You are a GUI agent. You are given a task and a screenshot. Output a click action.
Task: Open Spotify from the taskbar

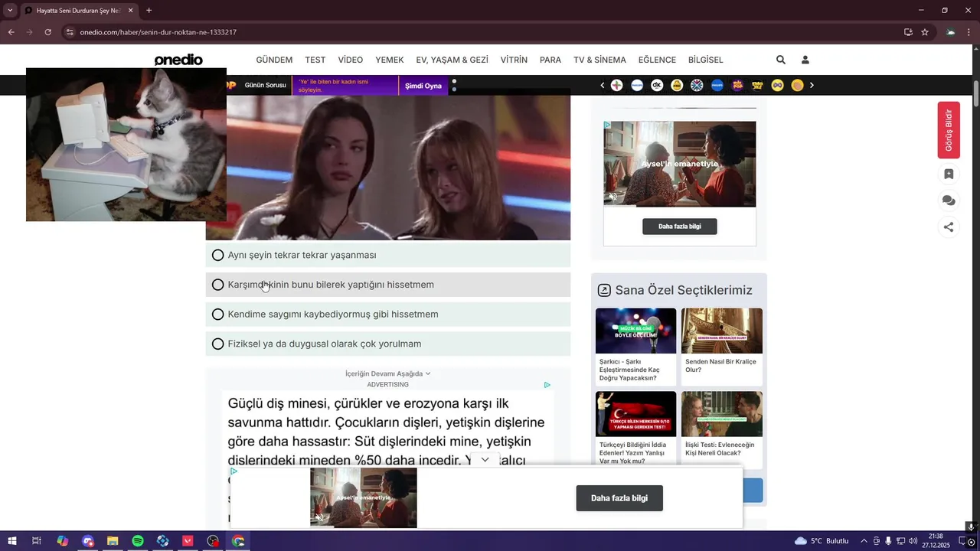click(138, 541)
